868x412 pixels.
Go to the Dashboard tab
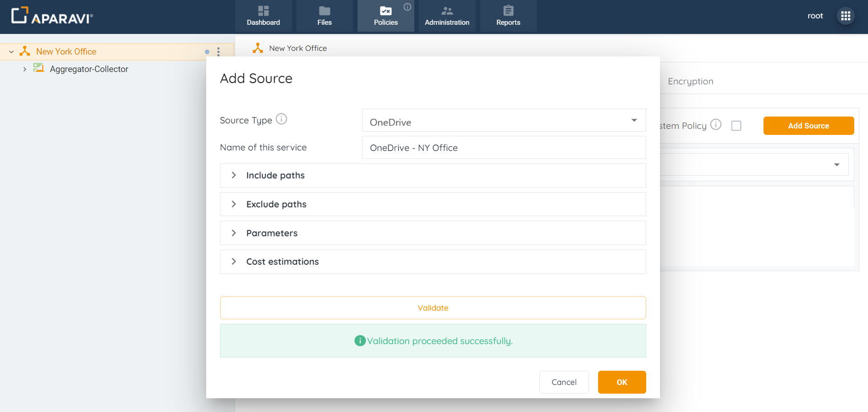point(263,16)
